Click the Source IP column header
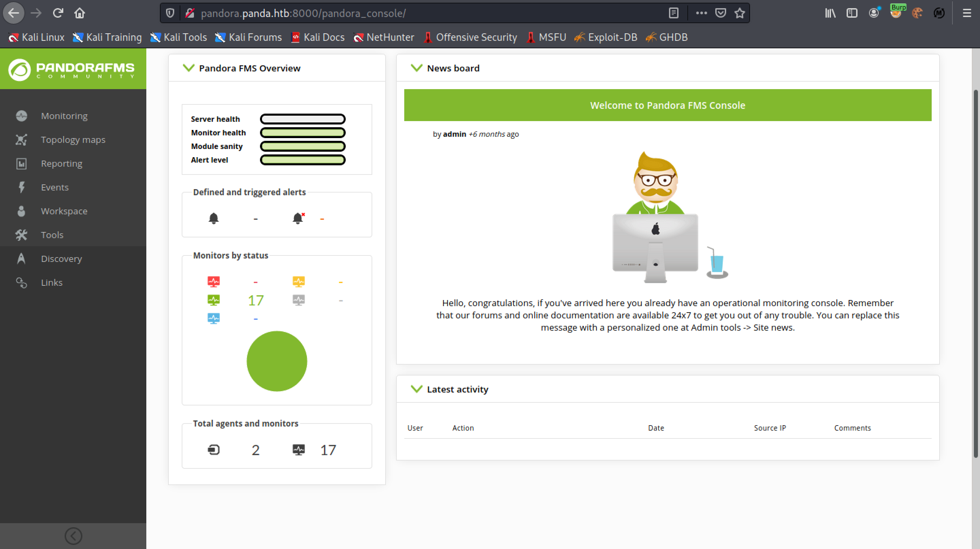This screenshot has width=980, height=549. point(770,428)
